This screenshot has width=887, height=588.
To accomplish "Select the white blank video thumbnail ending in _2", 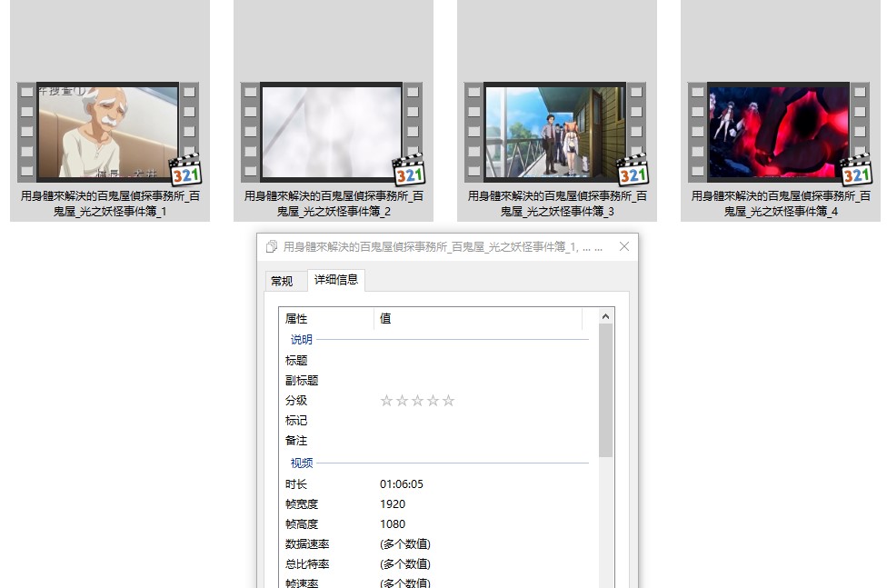I will click(332, 132).
